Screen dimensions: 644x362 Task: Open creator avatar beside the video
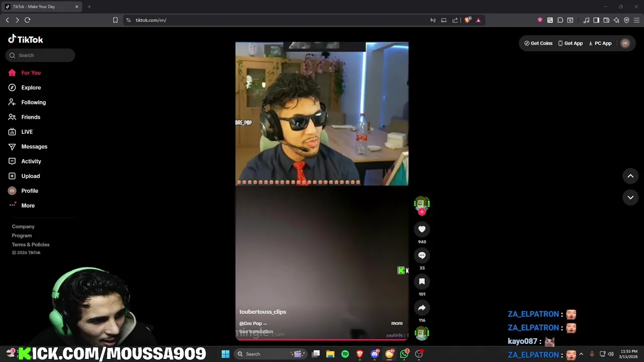422,204
